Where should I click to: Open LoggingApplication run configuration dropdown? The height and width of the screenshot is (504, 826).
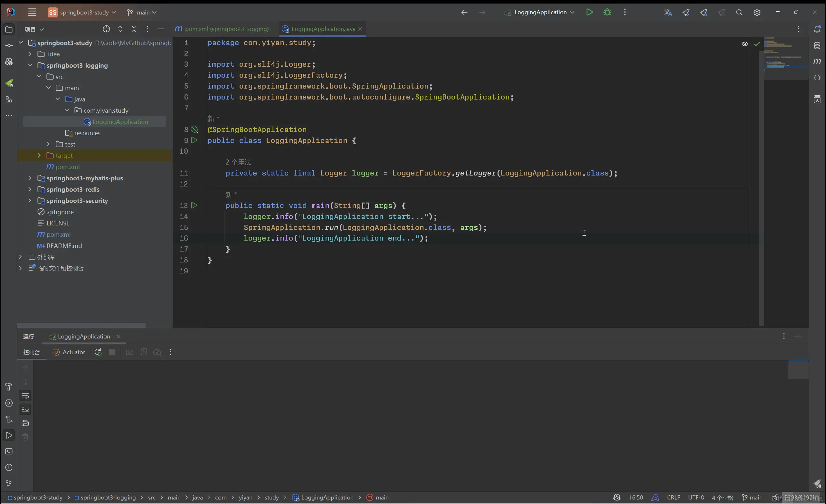point(539,13)
